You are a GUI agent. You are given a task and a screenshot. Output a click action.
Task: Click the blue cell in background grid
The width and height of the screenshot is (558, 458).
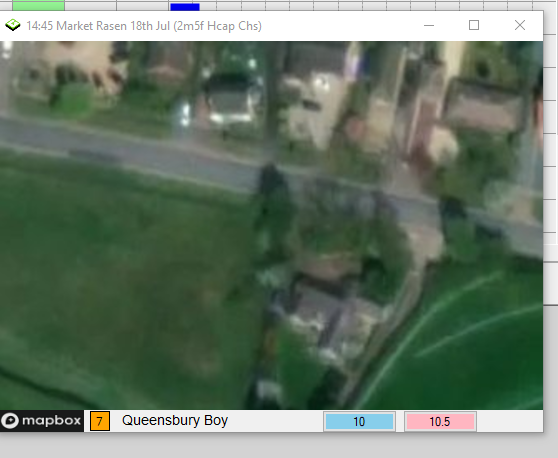pos(185,7)
